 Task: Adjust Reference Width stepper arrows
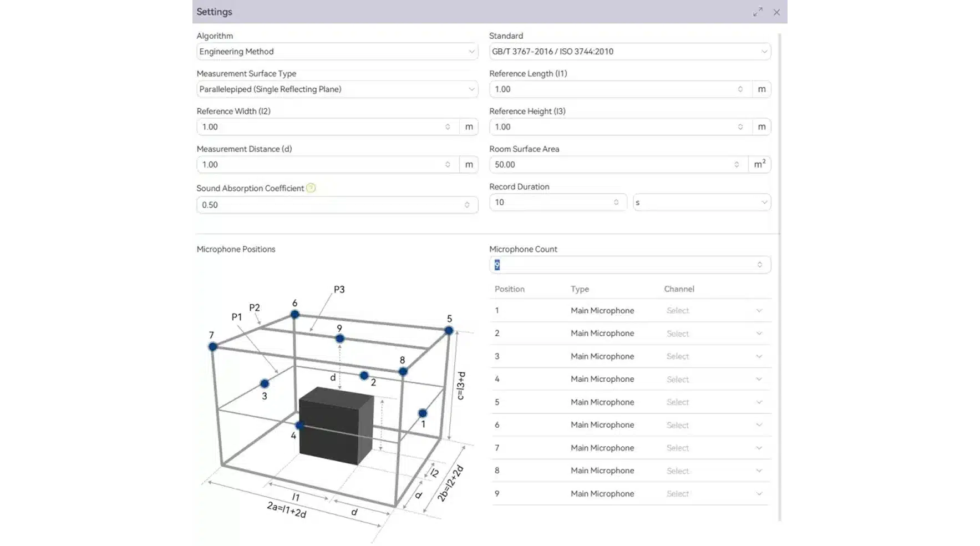tap(448, 127)
